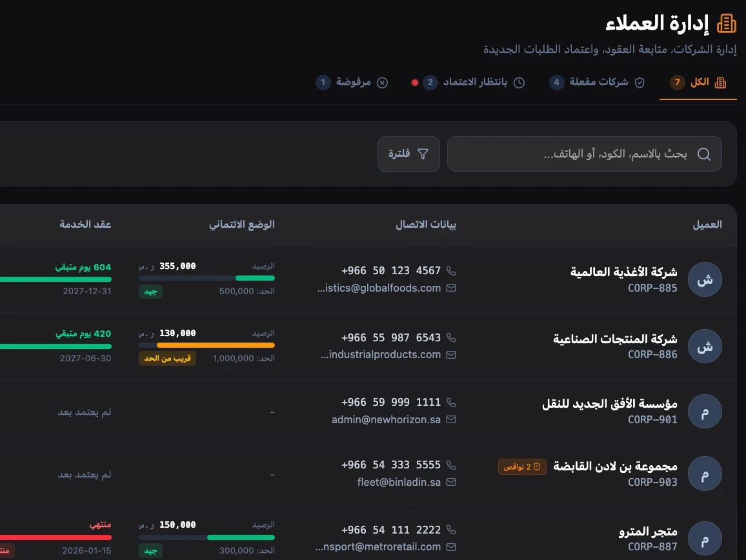Click code CORP-885
746x560 pixels.
[x=652, y=288]
